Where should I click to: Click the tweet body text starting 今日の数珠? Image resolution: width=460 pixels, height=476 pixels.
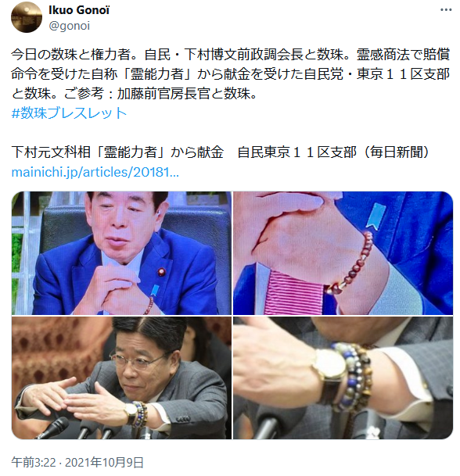(x=230, y=74)
